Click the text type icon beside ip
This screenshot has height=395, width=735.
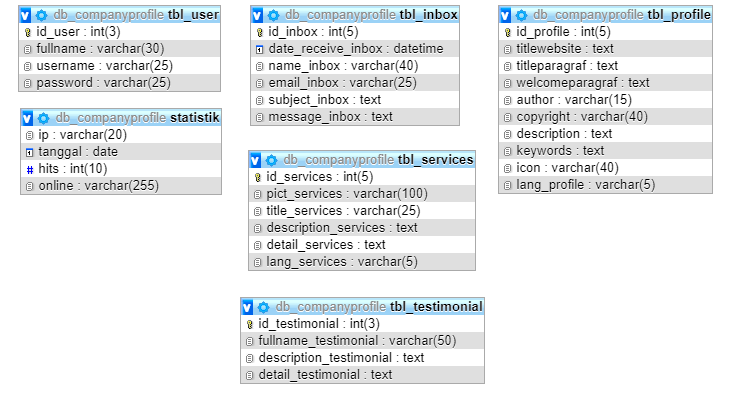(30, 135)
